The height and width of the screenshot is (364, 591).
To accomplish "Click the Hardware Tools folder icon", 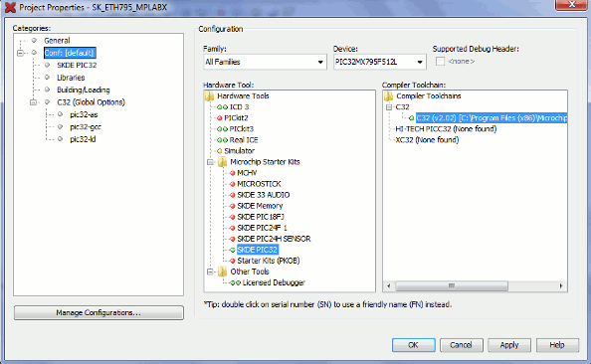I will click(x=210, y=95).
